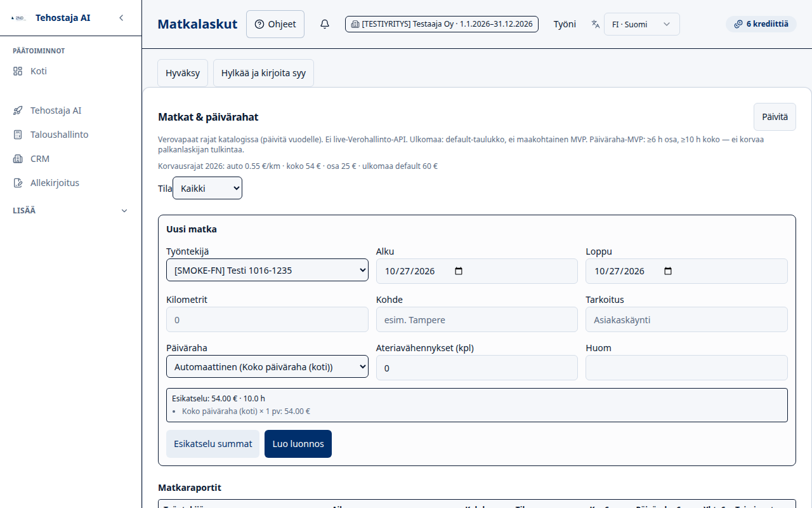Open the notifications bell
This screenshot has height=508, width=812.
click(x=325, y=24)
